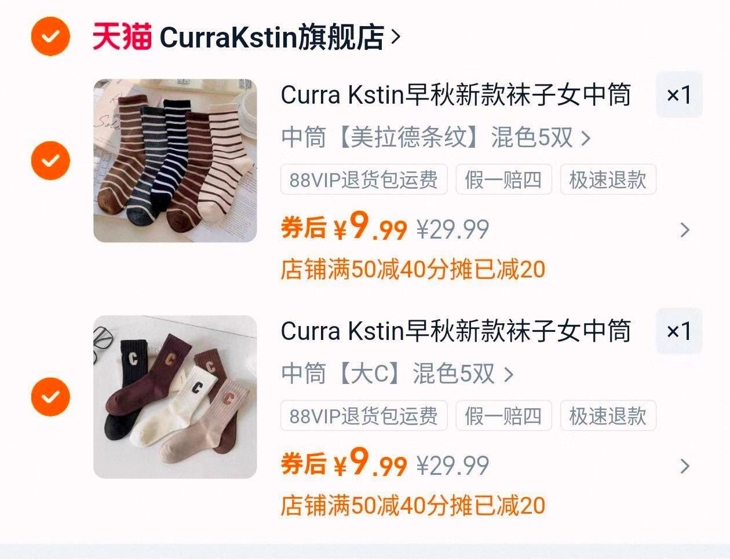The image size is (730, 560).
Task: Uncheck the CurraKstin store select-all checkbox
Action: [x=50, y=36]
